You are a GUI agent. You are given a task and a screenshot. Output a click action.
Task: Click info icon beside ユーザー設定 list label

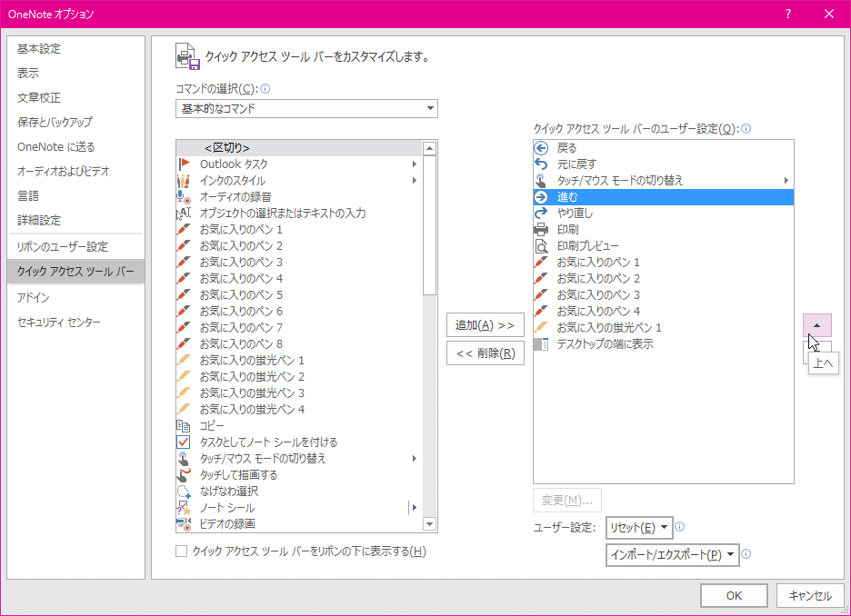click(746, 128)
